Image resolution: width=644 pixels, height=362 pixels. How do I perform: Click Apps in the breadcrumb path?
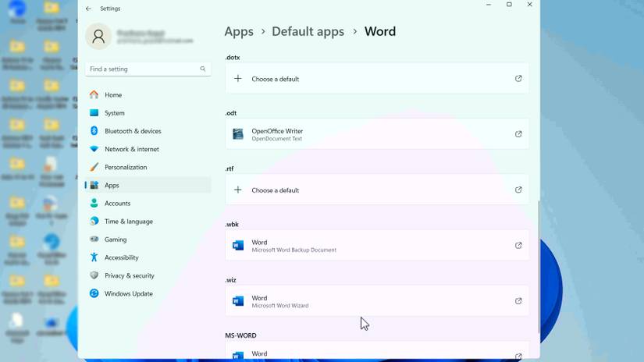(x=239, y=32)
